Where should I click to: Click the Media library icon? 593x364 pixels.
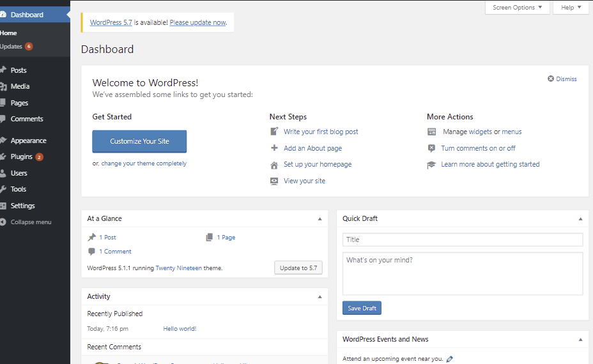3,87
